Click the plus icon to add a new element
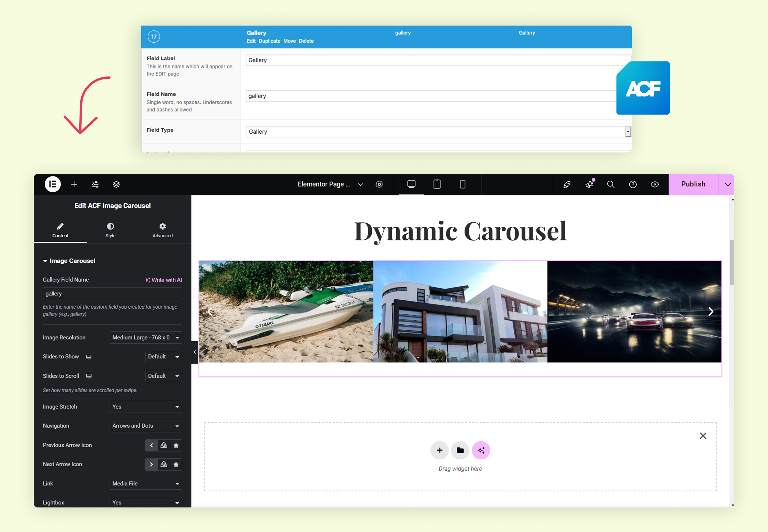Viewport: 768px width, 532px height. (74, 184)
